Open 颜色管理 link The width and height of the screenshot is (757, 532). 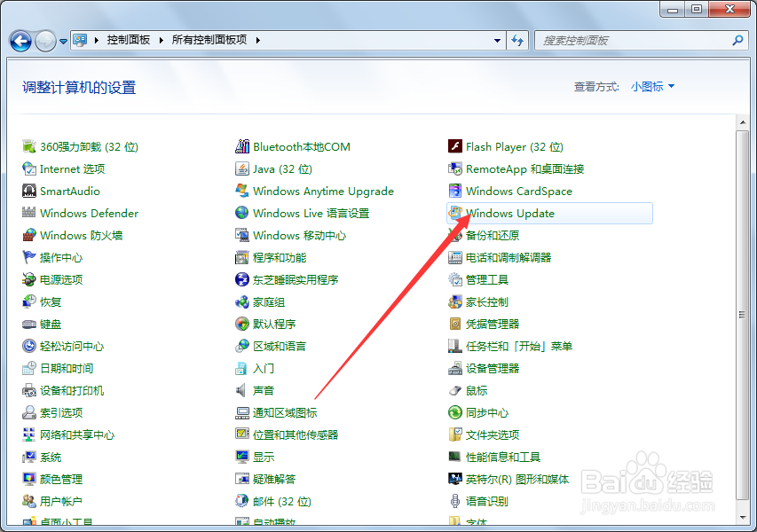tap(61, 480)
